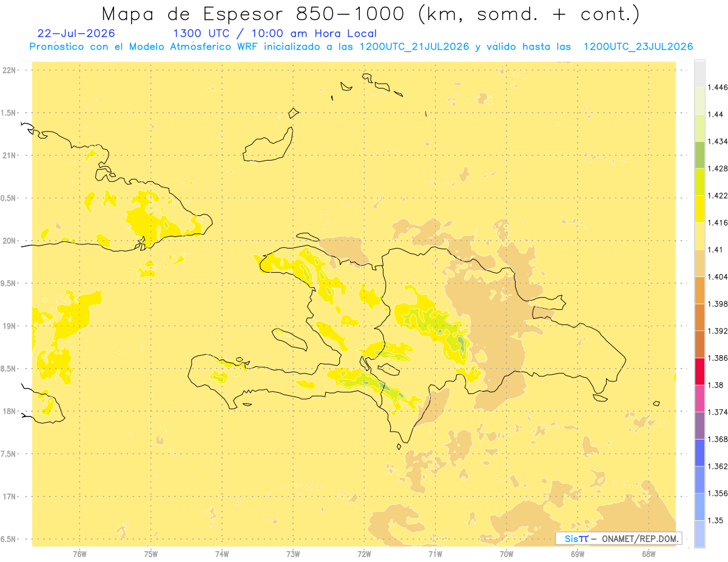Click the legend value '1.434'
Viewport: 728px width, 562px height.
click(718, 141)
